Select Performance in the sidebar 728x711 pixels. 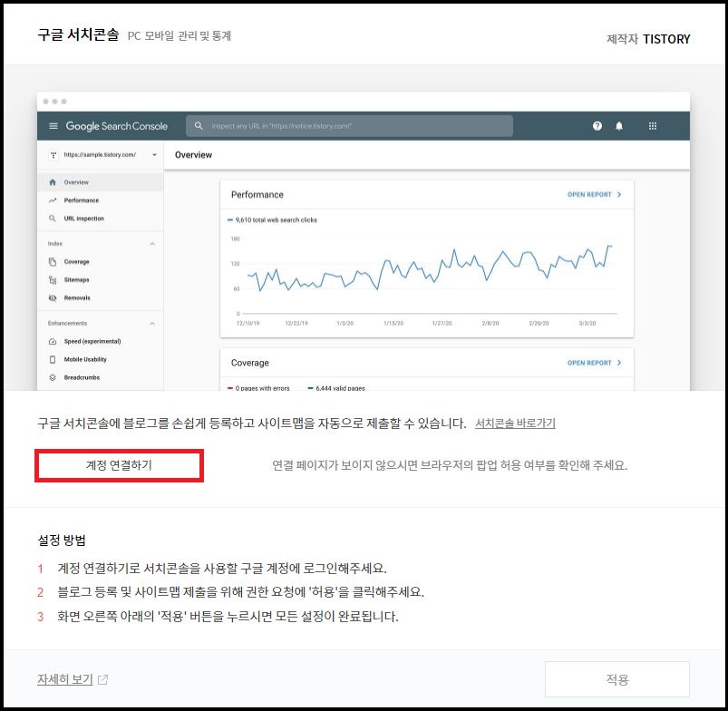point(101,200)
